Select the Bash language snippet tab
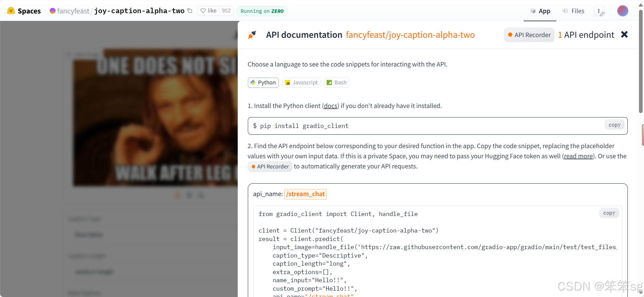The image size is (644, 297). (x=336, y=83)
